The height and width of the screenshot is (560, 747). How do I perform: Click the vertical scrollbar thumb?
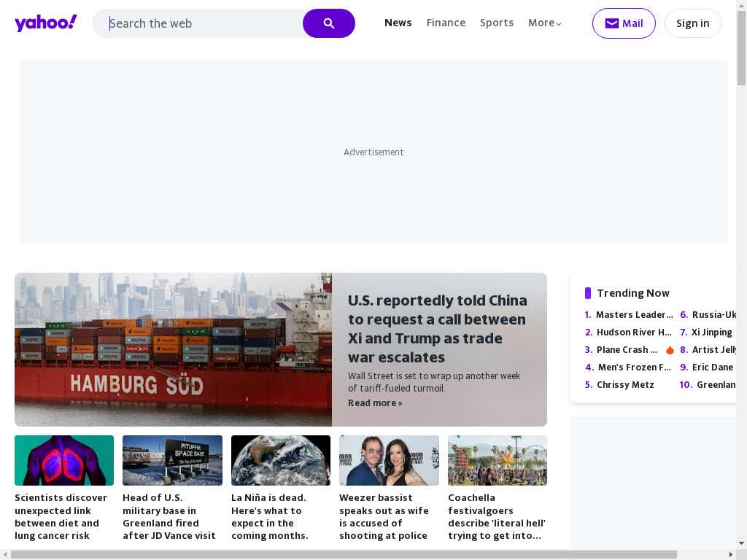tap(741, 47)
